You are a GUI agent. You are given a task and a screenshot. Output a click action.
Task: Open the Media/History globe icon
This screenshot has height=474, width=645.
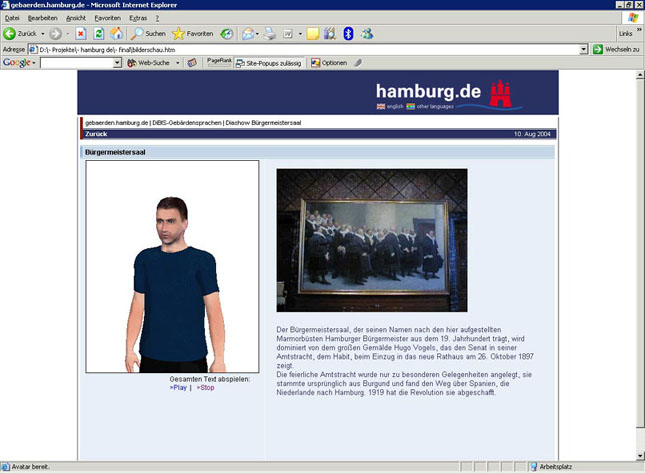[x=227, y=34]
